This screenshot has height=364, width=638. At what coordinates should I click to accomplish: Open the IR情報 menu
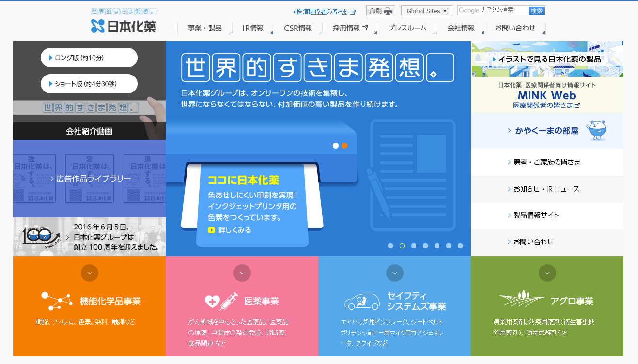pyautogui.click(x=253, y=28)
